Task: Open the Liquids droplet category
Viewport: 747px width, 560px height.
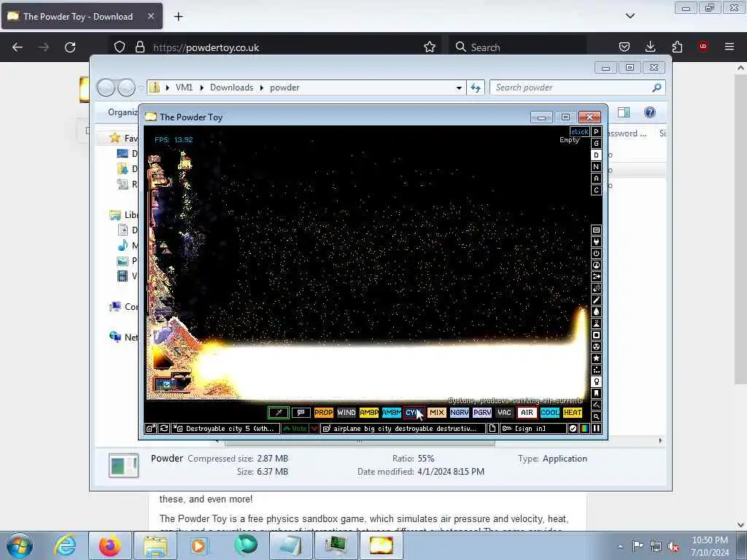Action: (596, 312)
